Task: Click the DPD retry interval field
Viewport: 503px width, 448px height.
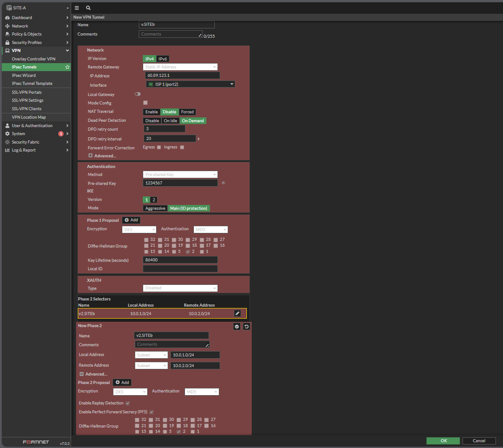Action: pos(170,139)
